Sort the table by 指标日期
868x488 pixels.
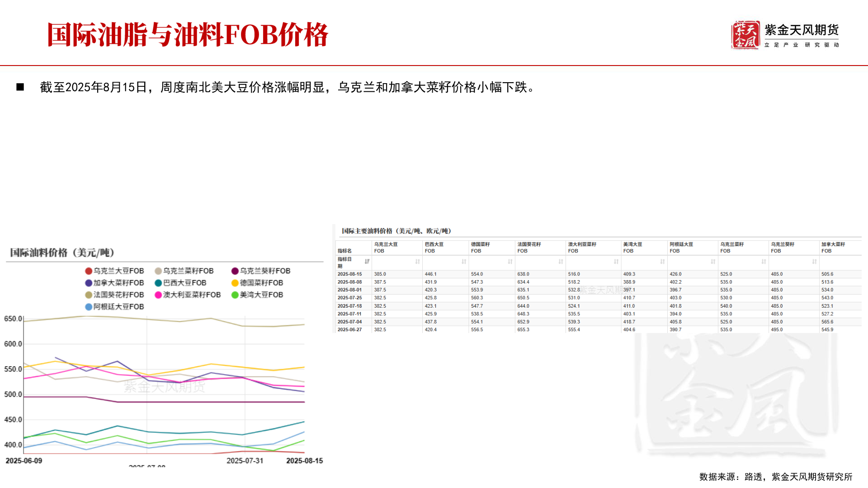tap(366, 261)
